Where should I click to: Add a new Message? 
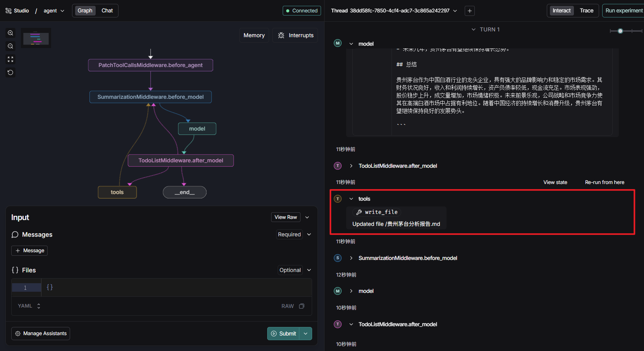pos(29,251)
